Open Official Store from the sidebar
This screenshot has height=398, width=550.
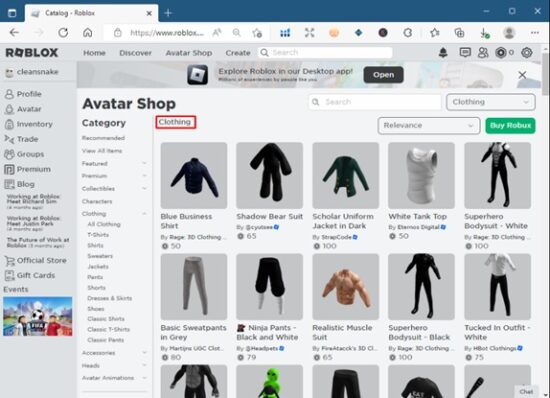coord(35,261)
